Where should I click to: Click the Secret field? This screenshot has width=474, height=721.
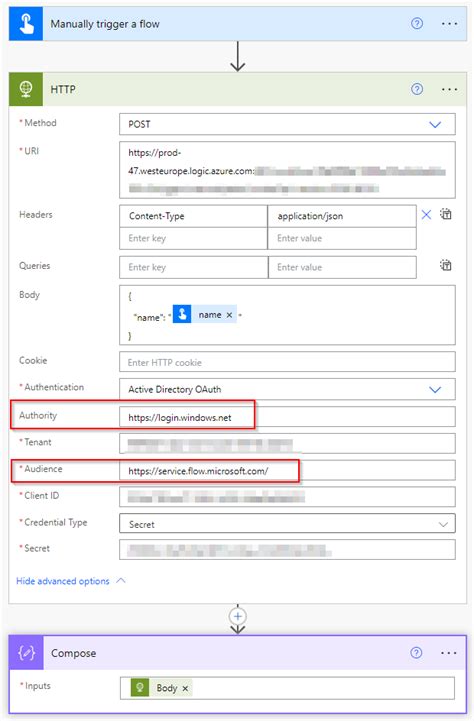pos(287,550)
